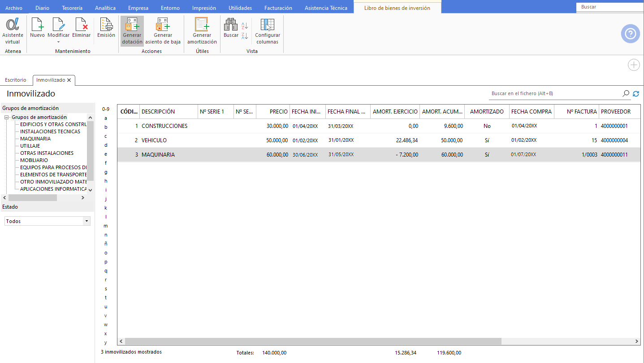Open the Utilidades menu
Image resolution: width=644 pixels, height=363 pixels.
tap(240, 8)
